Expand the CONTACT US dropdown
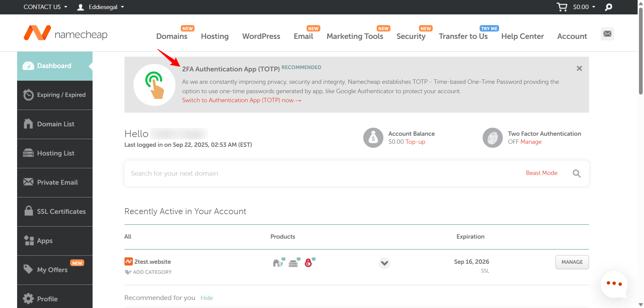 [45, 7]
